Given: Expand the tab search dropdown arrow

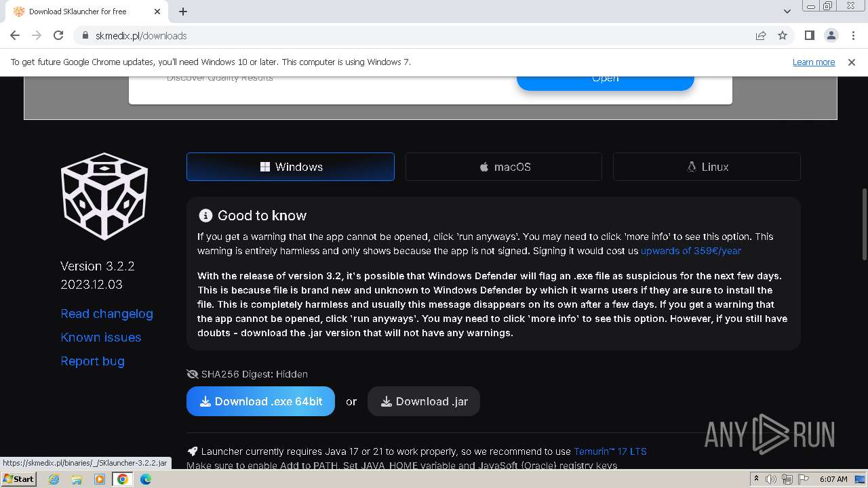Looking at the screenshot, I should tap(787, 12).
